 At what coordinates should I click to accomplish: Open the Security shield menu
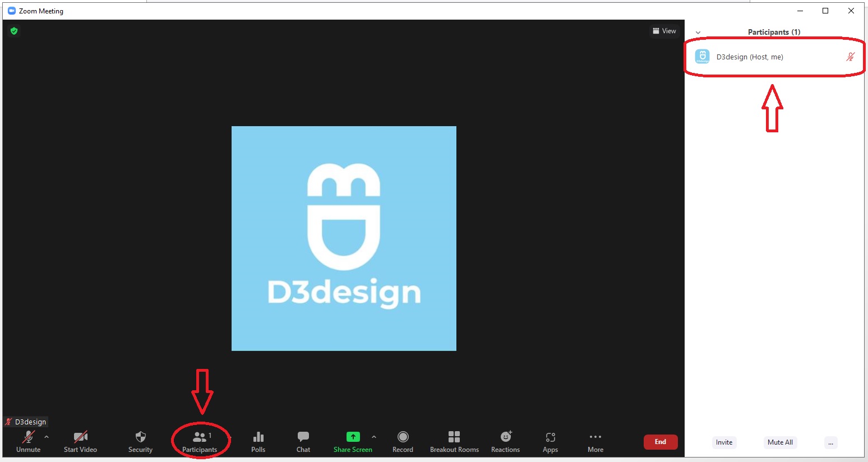140,441
